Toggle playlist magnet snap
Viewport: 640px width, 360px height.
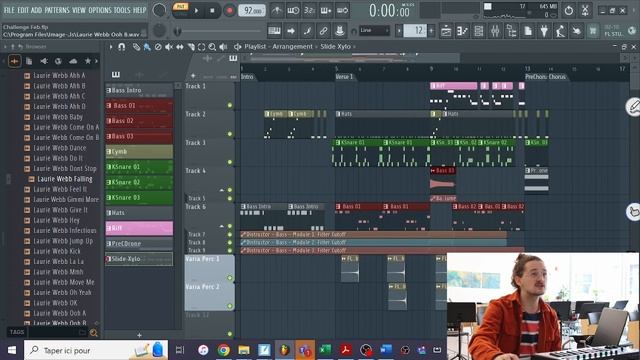point(121,47)
